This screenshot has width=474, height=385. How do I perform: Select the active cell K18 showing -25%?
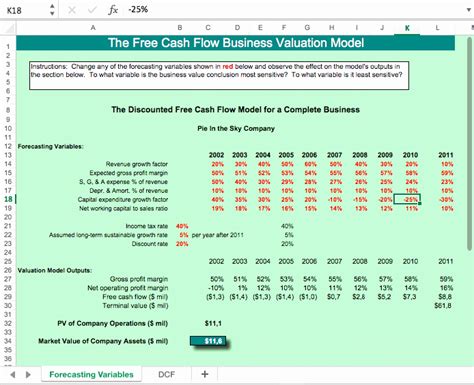click(x=407, y=199)
